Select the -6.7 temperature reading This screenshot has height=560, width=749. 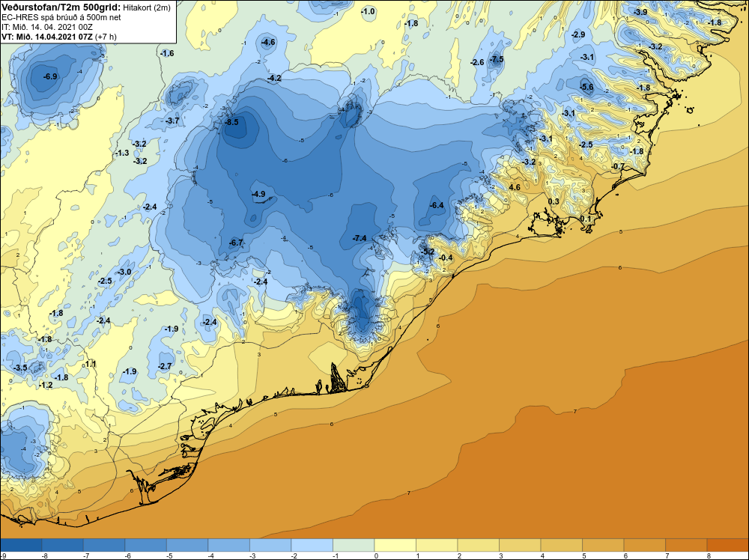pos(236,243)
